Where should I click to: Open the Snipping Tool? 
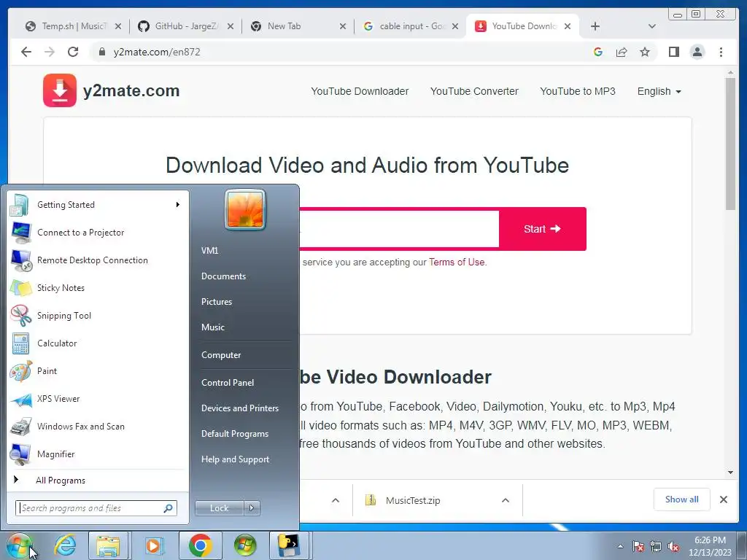pyautogui.click(x=98, y=315)
